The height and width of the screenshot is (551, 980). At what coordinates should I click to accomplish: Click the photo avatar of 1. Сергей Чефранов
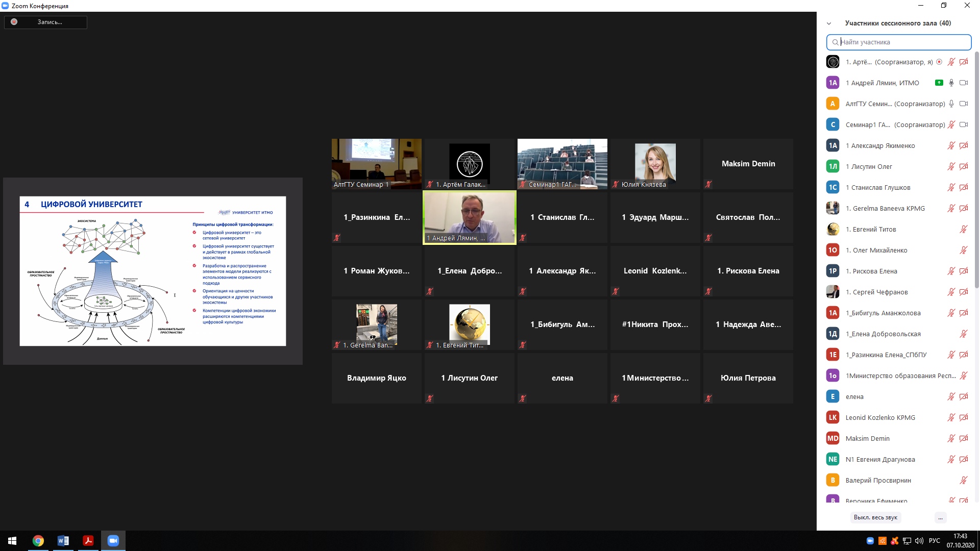(832, 292)
